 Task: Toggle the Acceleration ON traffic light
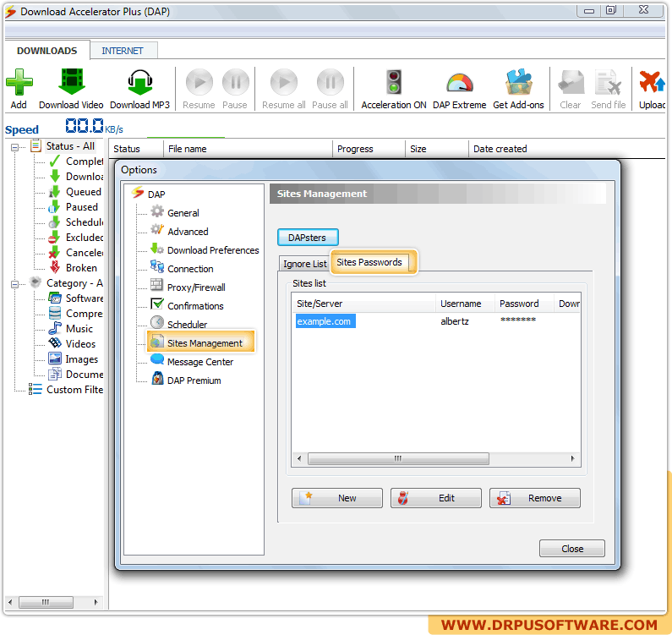click(x=393, y=82)
